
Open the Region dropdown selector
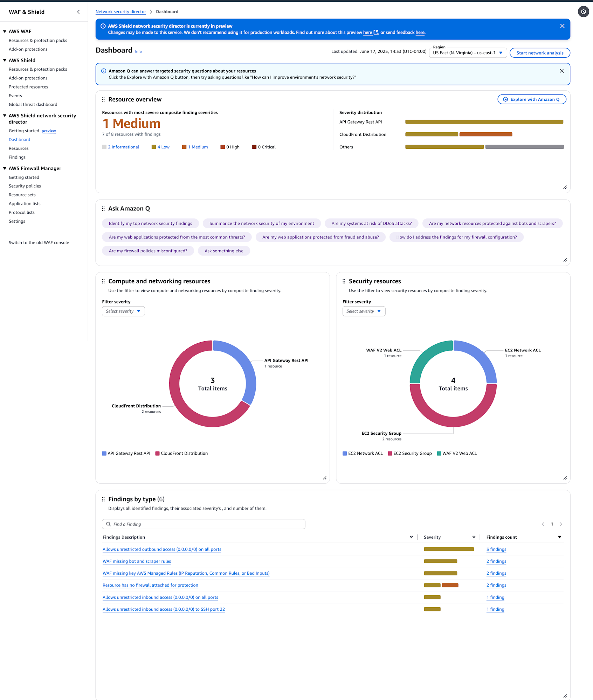point(468,53)
